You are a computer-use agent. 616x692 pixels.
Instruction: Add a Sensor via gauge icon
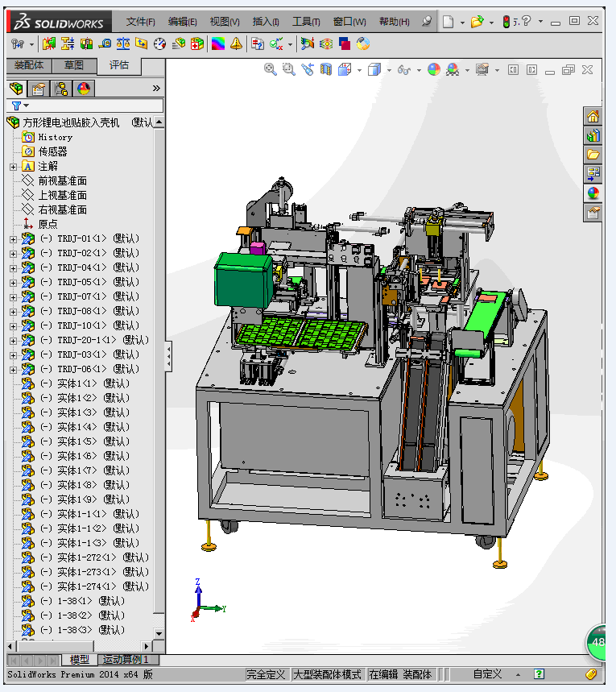[x=159, y=44]
